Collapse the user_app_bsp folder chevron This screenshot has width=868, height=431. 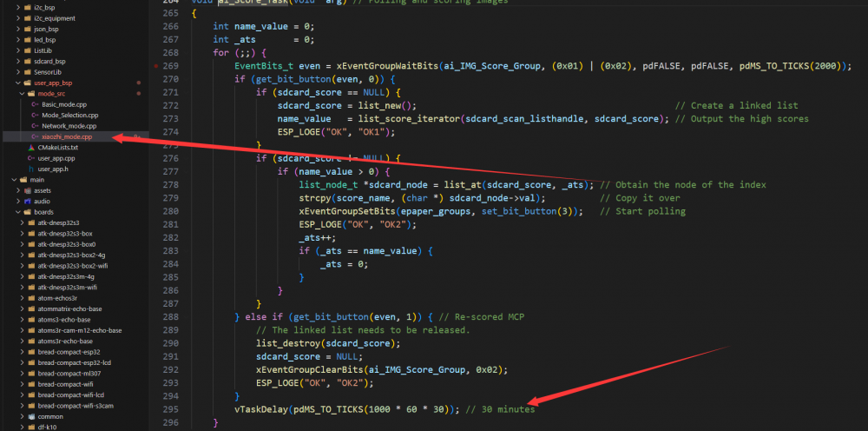click(x=11, y=83)
